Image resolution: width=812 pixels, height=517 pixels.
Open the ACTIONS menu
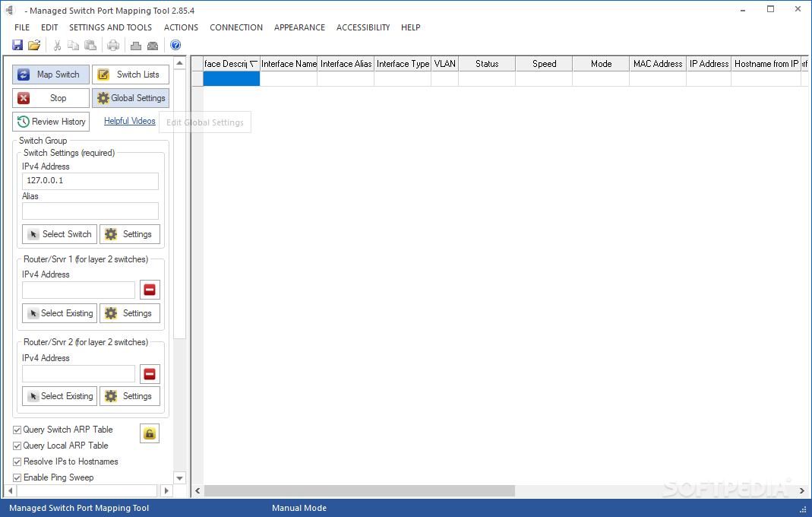(x=181, y=27)
